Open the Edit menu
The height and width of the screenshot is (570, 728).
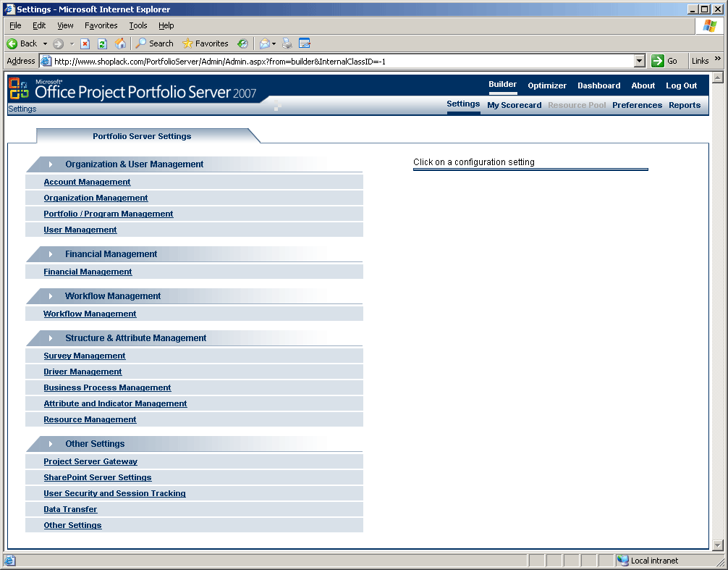[x=39, y=25]
